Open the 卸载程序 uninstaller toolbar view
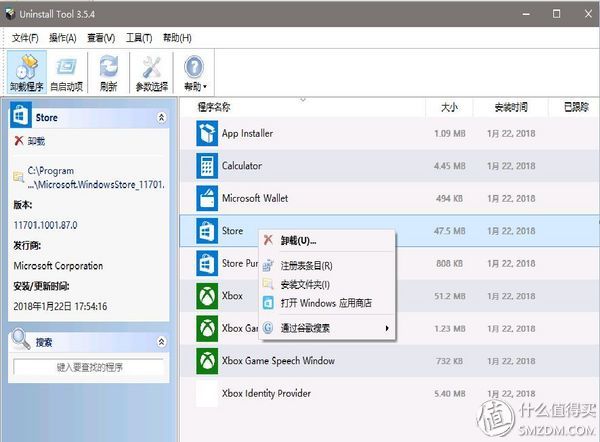The image size is (600, 442). (27, 72)
